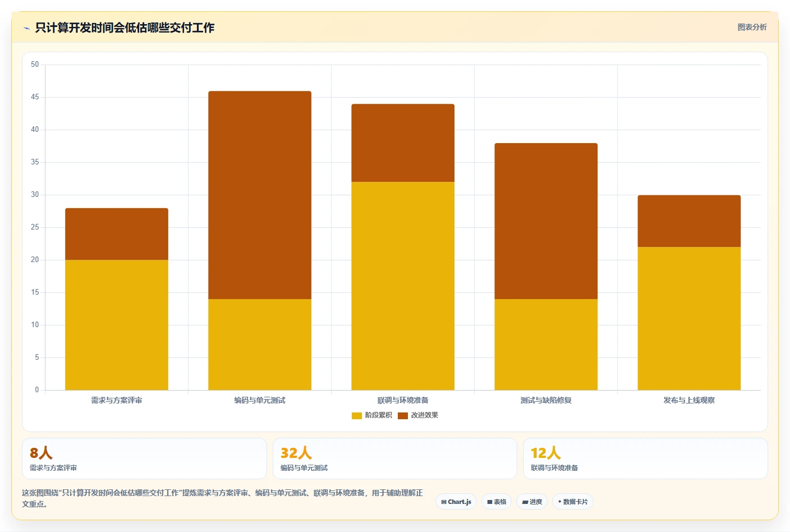Select the title 只计算开发时间会低估哪些交付工作
This screenshot has width=790, height=532.
point(125,27)
